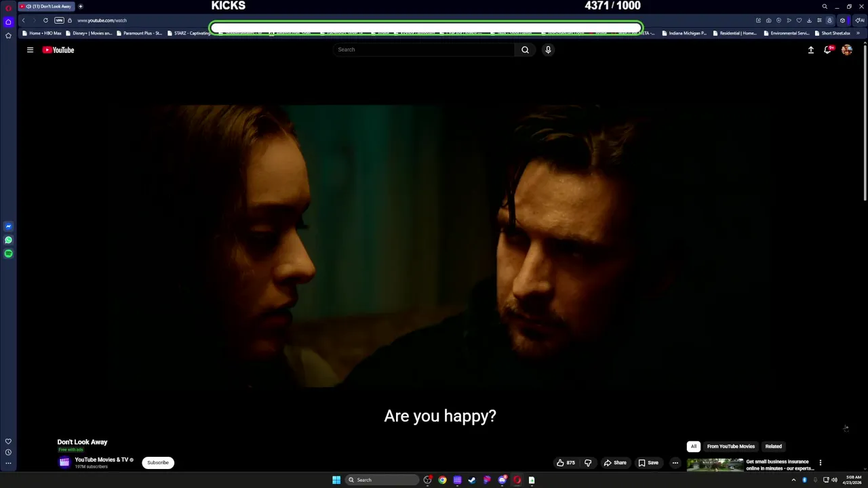Open the Residential | Home... bookmark
The height and width of the screenshot is (488, 868).
tap(735, 33)
